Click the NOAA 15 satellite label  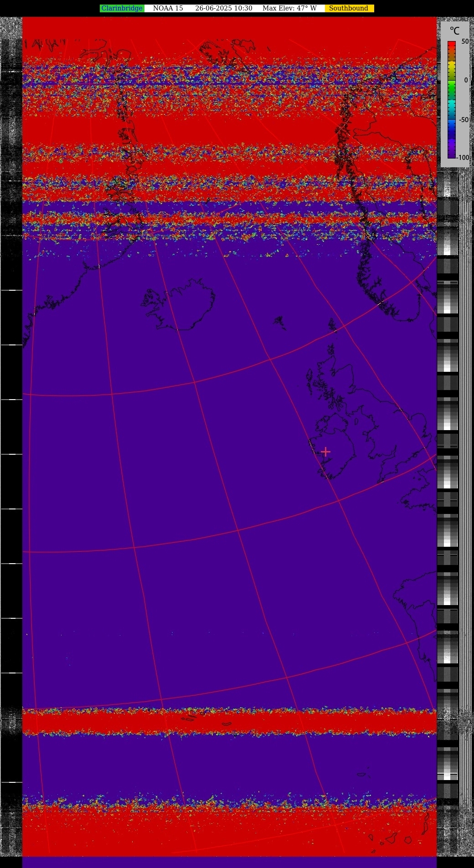[x=168, y=8]
